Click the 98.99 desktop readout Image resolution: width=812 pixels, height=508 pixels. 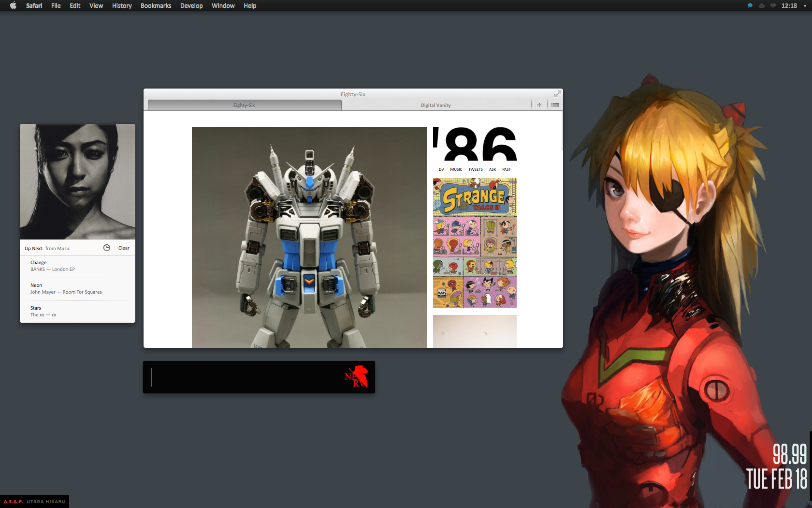[x=790, y=454]
